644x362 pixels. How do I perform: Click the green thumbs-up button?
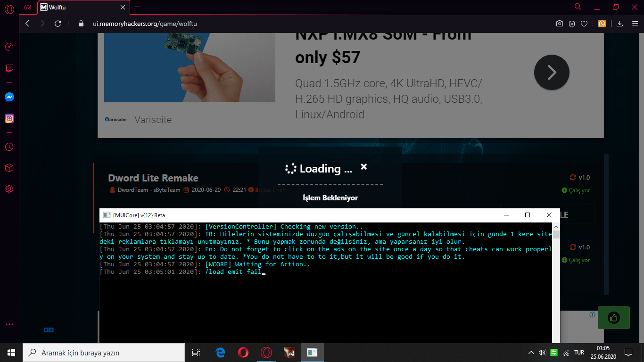pyautogui.click(x=613, y=318)
